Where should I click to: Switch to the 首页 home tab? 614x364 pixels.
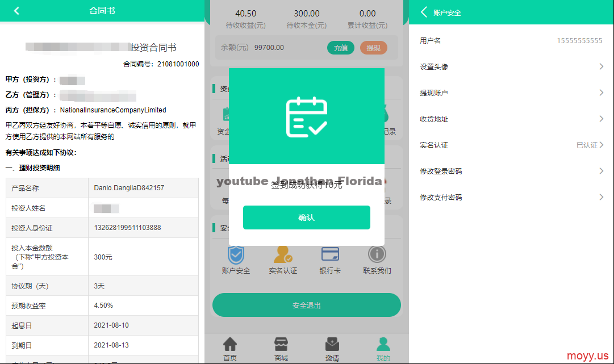pos(230,349)
